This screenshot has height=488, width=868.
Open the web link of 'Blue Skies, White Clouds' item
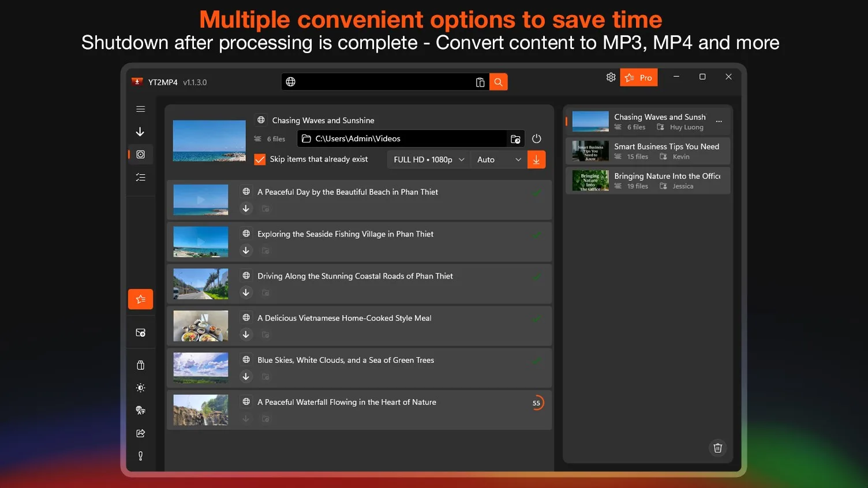(x=246, y=359)
